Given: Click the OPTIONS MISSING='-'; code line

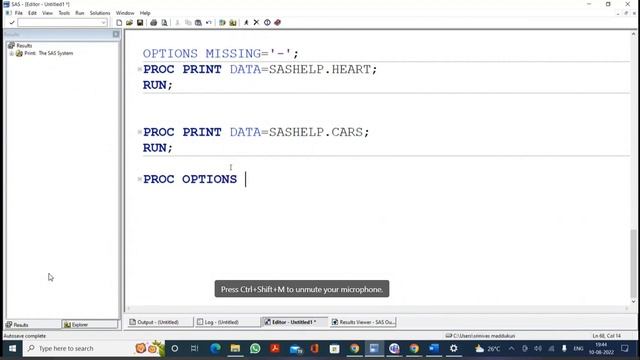Looking at the screenshot, I should click(x=221, y=53).
